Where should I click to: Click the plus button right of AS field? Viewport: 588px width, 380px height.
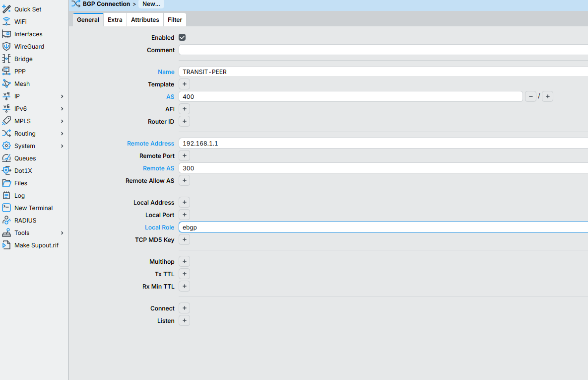(x=547, y=96)
